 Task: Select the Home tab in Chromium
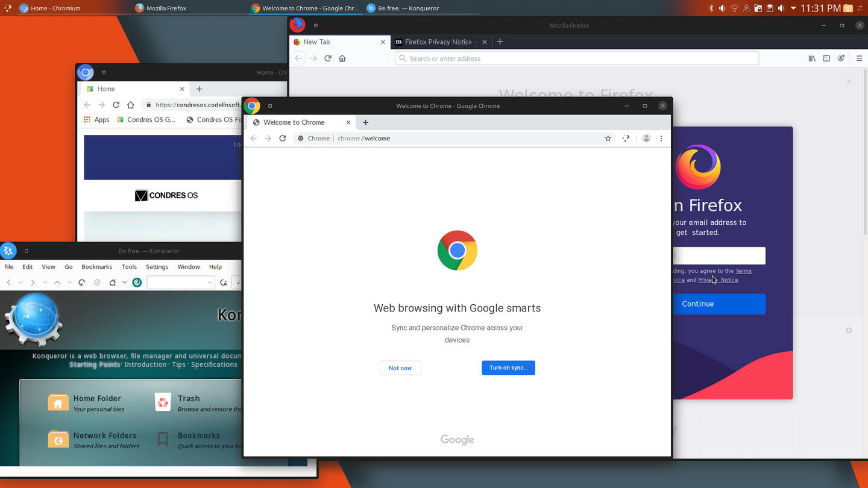click(135, 89)
